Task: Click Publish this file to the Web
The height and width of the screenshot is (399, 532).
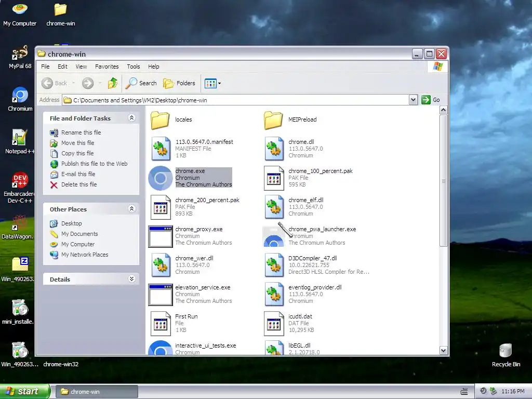Action: point(95,164)
